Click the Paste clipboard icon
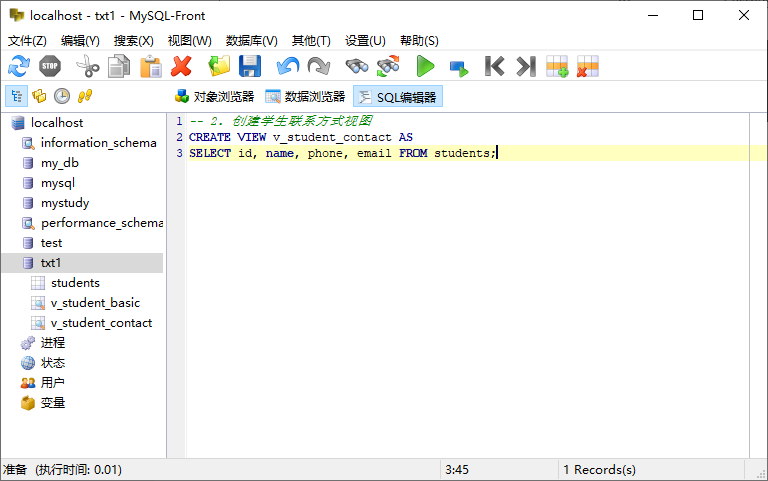Image resolution: width=768 pixels, height=481 pixels. pyautogui.click(x=150, y=66)
